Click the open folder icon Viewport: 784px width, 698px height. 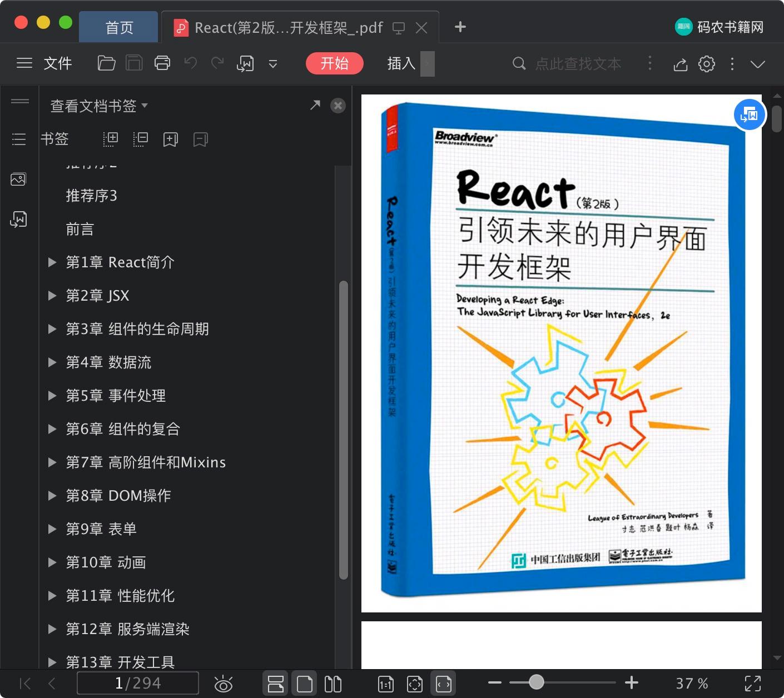[106, 63]
